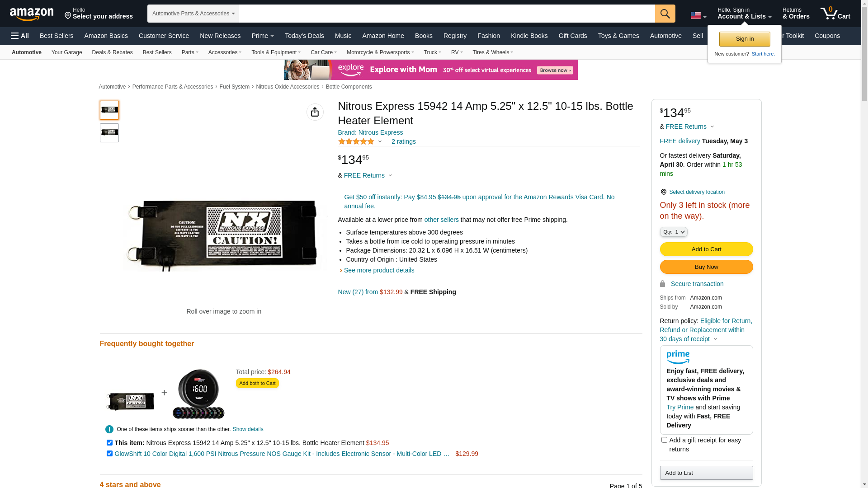Click the Amazon logo
Viewport: 868px width, 488px height.
pyautogui.click(x=32, y=14)
